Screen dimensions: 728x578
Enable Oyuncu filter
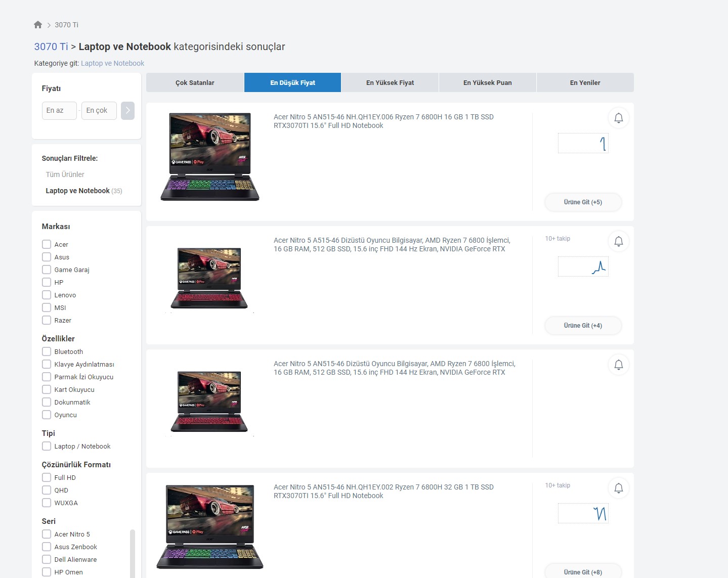(47, 415)
